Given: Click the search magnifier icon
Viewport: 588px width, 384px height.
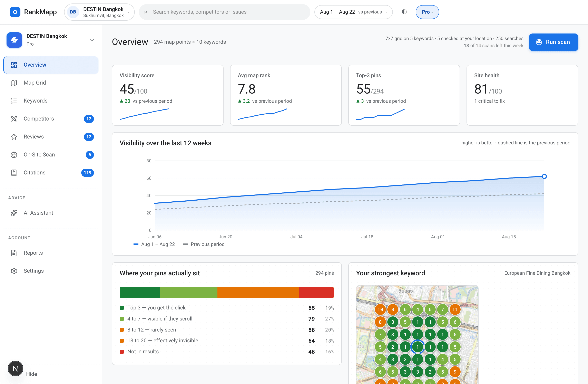Looking at the screenshot, I should coord(146,12).
